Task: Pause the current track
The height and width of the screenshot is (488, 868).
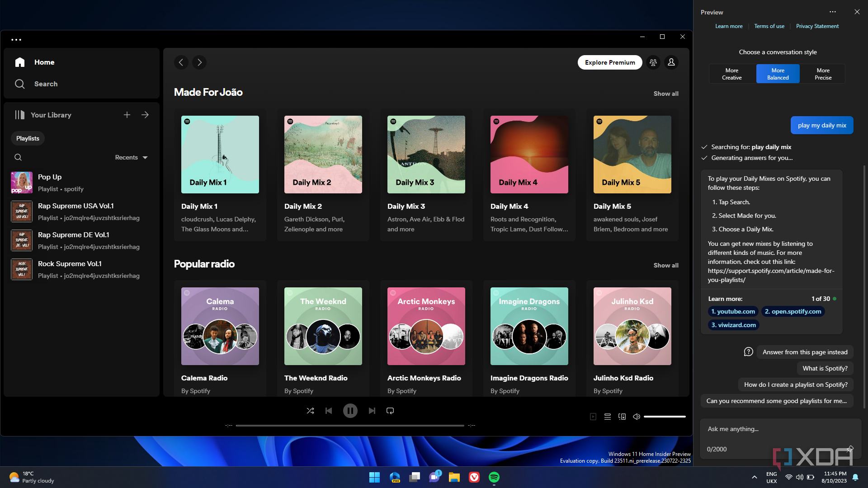Action: (x=350, y=411)
